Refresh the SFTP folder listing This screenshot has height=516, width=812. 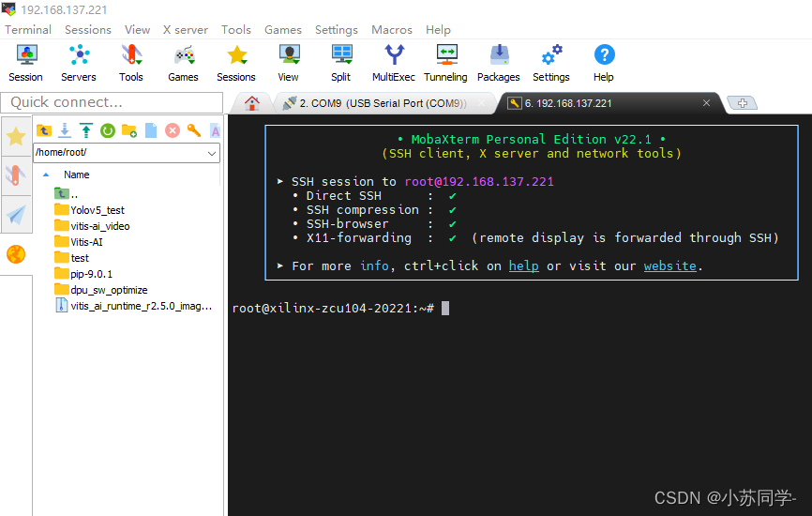tap(108, 130)
